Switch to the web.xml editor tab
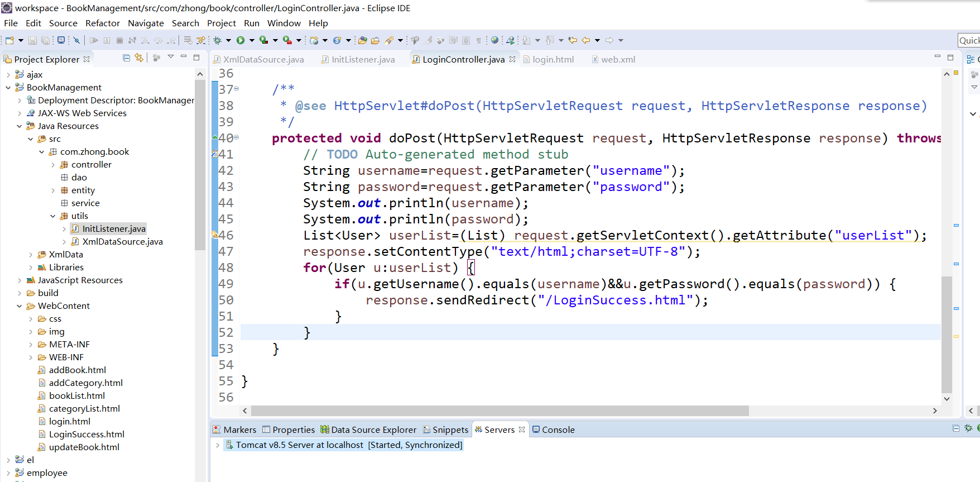The width and height of the screenshot is (980, 482). [613, 59]
